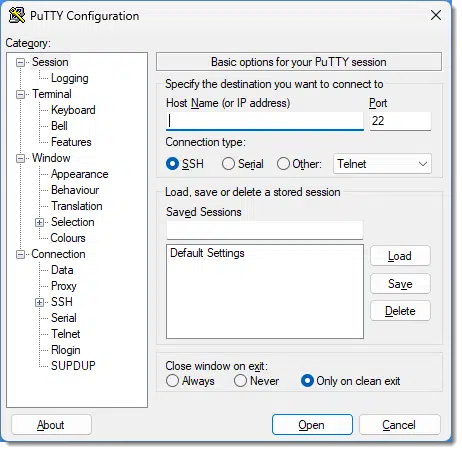The width and height of the screenshot is (462, 452).
Task: Open Terminal category settings
Action: (x=52, y=94)
